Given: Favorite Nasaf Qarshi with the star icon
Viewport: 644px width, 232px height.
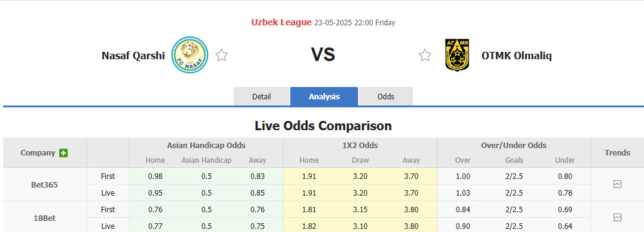Looking at the screenshot, I should pos(222,55).
